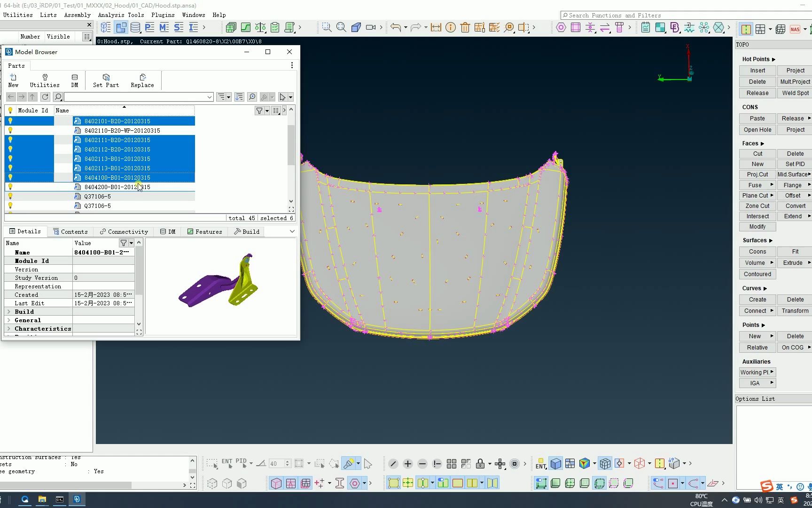Expand the Build section in Details panel
Image resolution: width=812 pixels, height=508 pixels.
click(9, 311)
